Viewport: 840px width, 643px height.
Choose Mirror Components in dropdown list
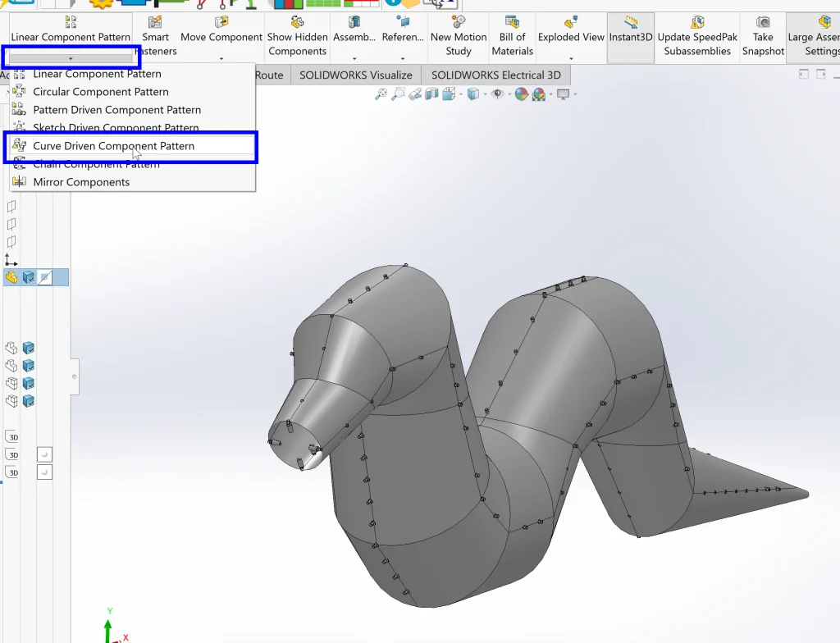coord(81,182)
